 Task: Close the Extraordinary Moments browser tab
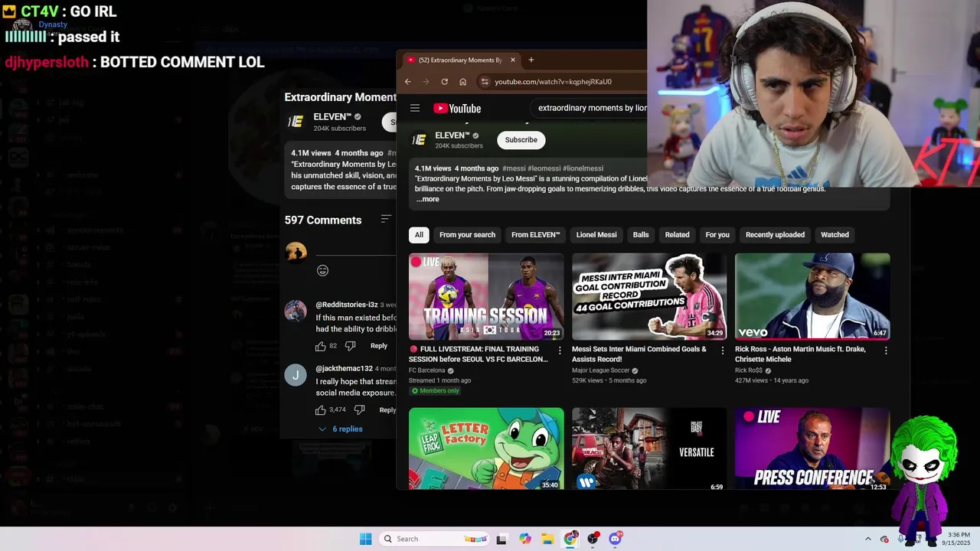click(513, 60)
